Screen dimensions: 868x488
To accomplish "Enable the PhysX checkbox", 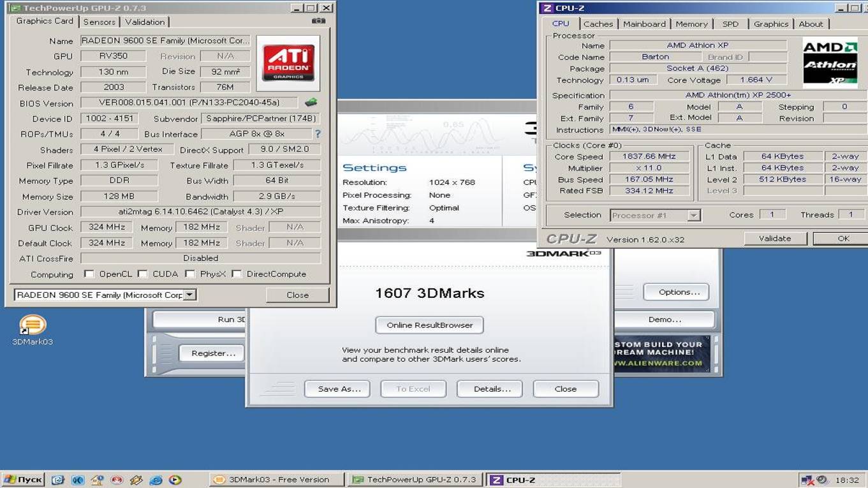I will tap(189, 274).
